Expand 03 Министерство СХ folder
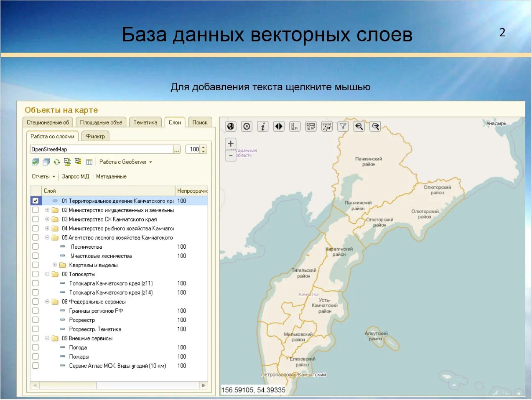 coord(47,219)
